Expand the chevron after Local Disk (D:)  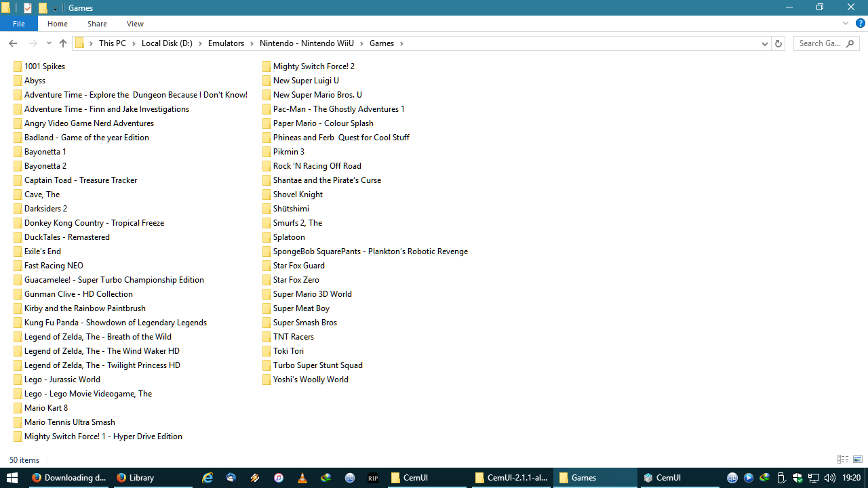[200, 43]
